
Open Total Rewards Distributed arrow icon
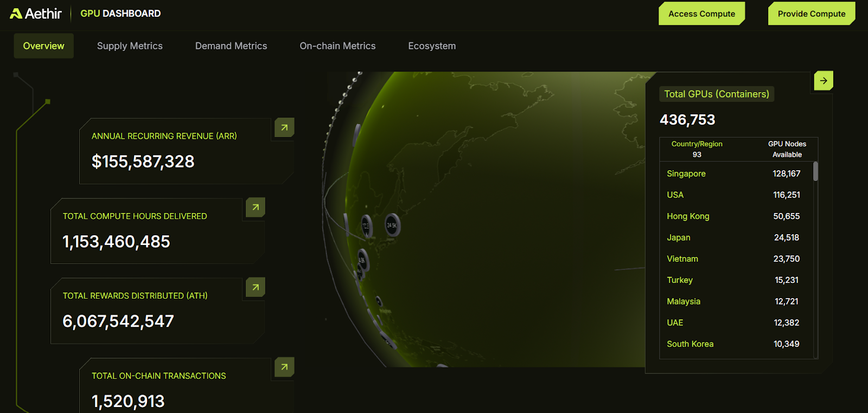(x=256, y=287)
